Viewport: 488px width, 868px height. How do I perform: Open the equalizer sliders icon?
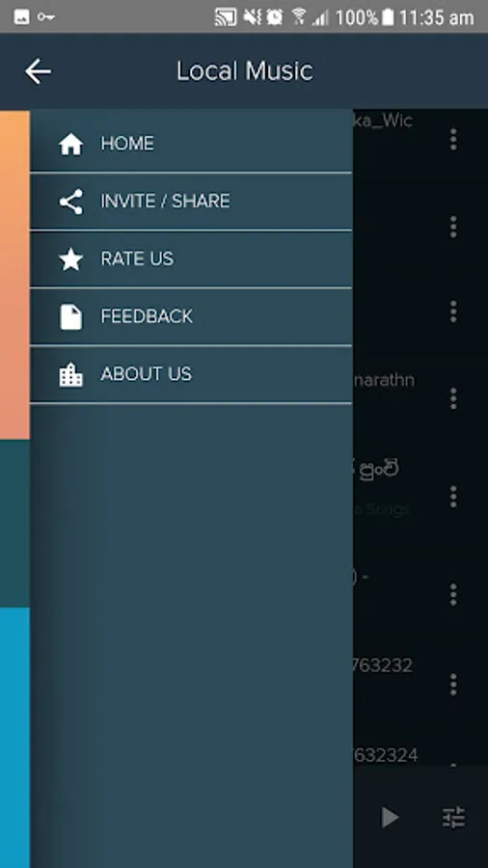point(453,818)
